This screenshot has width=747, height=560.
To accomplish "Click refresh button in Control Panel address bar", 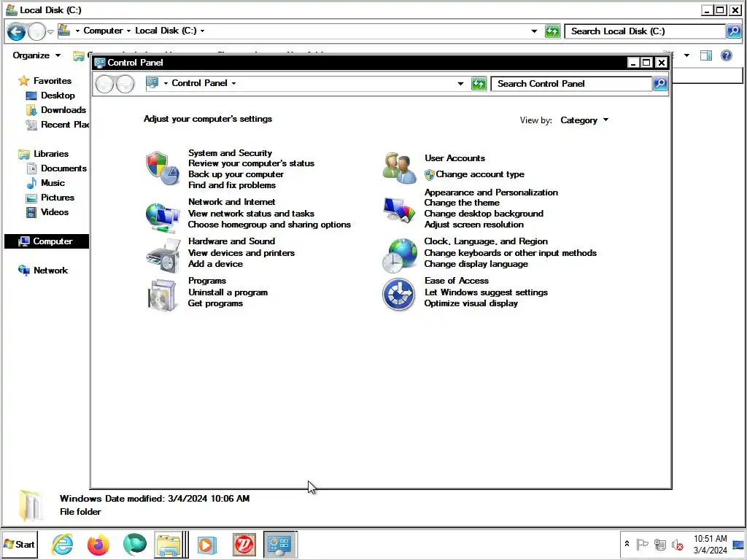I will (479, 84).
